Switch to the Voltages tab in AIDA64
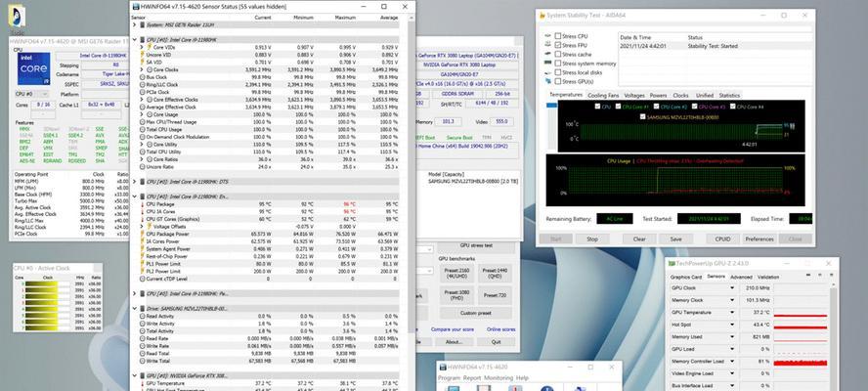The height and width of the screenshot is (391, 868). [634, 95]
